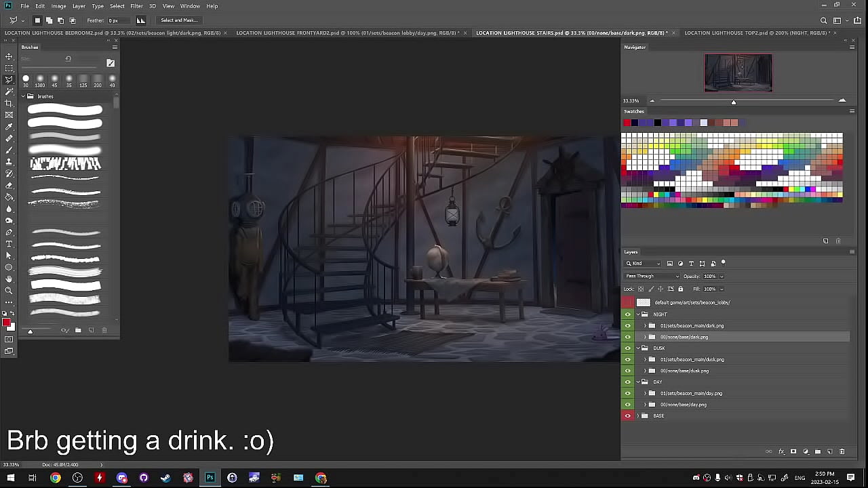Hide the DAY group layer
868x488 pixels.
[x=627, y=382]
